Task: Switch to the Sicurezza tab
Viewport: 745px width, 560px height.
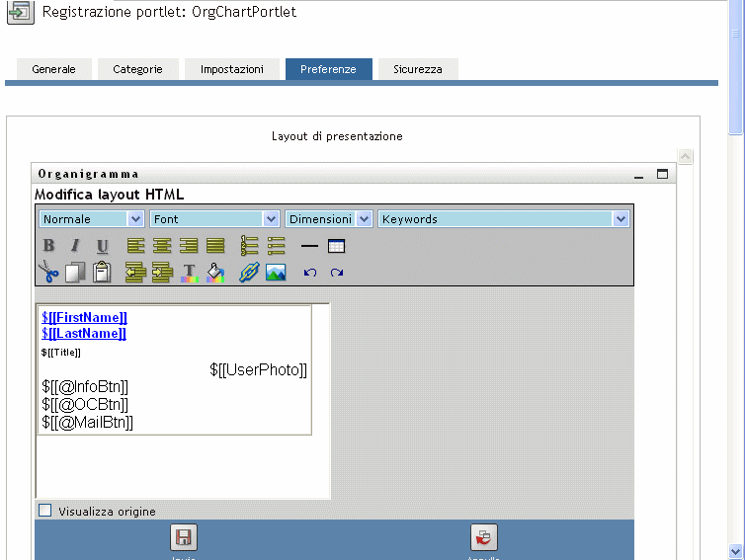Action: tap(418, 69)
